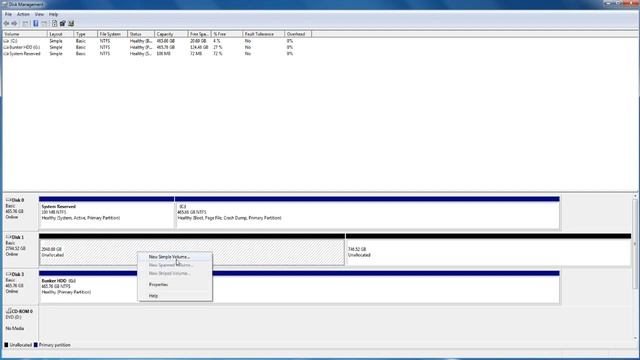Select the first unallocated region on Disk 1
The height and width of the screenshot is (360, 640).
click(x=192, y=249)
